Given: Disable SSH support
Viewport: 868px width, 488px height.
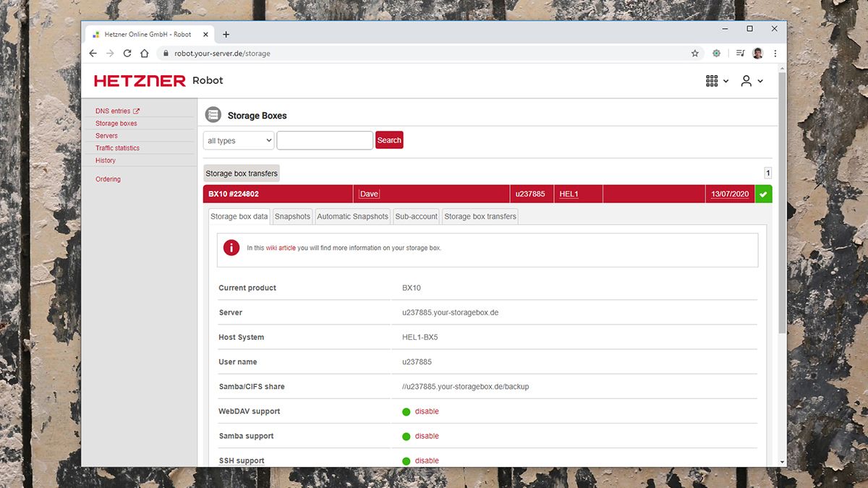Looking at the screenshot, I should (x=427, y=461).
